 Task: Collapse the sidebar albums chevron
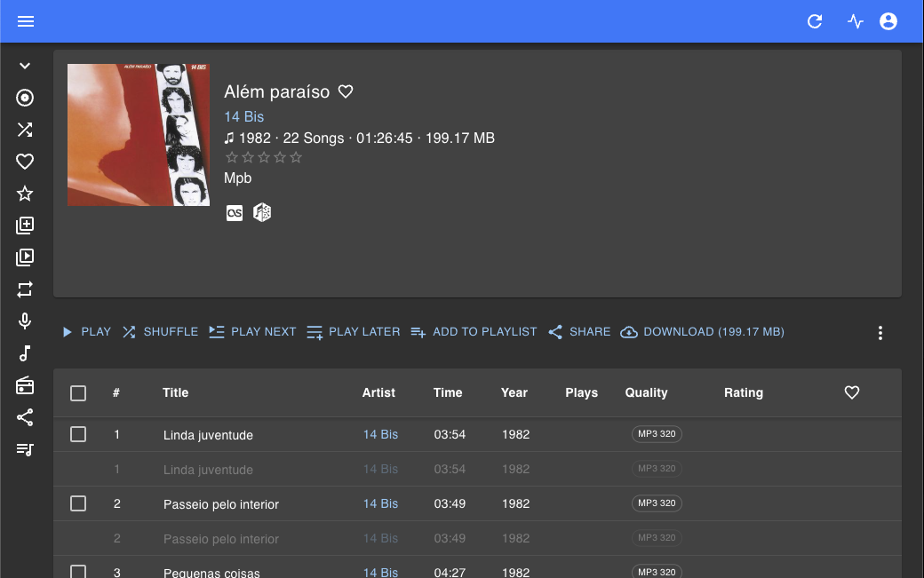25,66
